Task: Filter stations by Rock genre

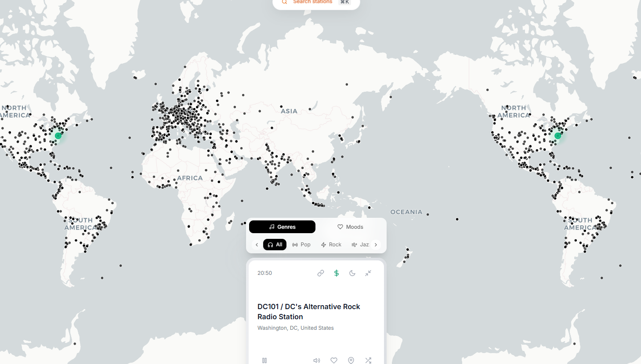Action: [331, 245]
